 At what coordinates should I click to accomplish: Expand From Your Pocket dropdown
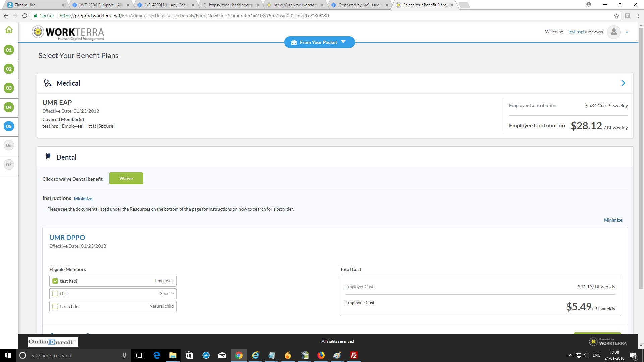[x=319, y=42]
